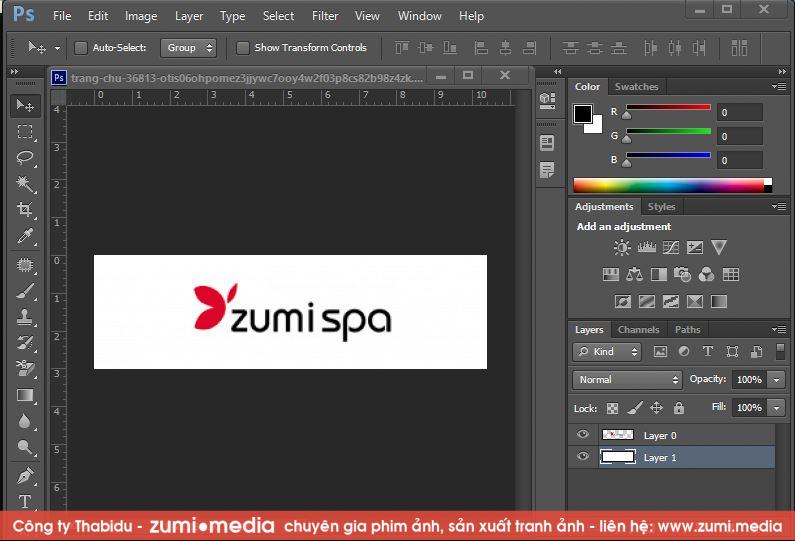Switch to the Swatches tab
Screen dimensions: 795x541
tap(636, 87)
